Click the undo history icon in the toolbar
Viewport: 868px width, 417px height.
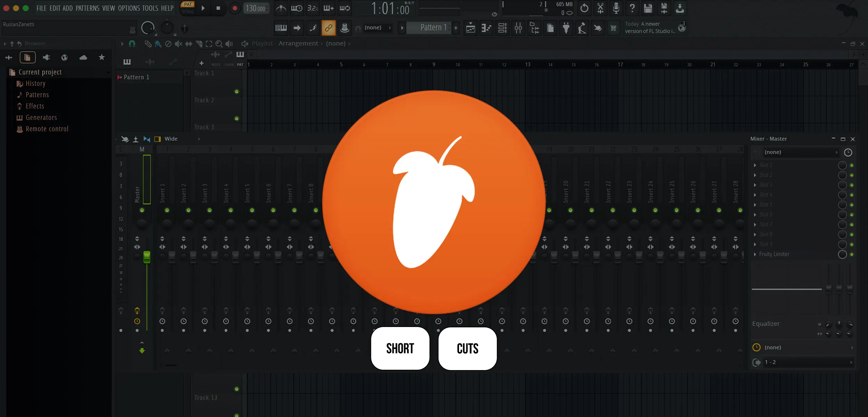[584, 8]
